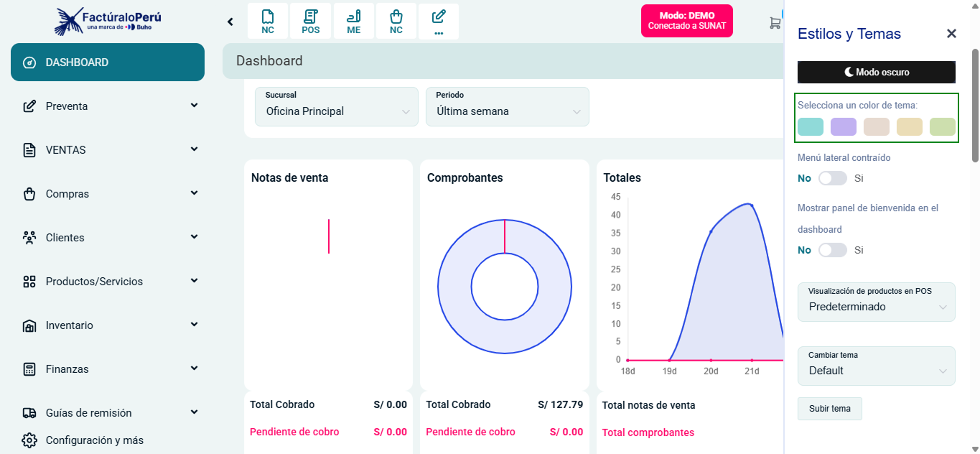Click the ME shortcut icon
Image resolution: width=980 pixels, height=454 pixels.
[354, 22]
